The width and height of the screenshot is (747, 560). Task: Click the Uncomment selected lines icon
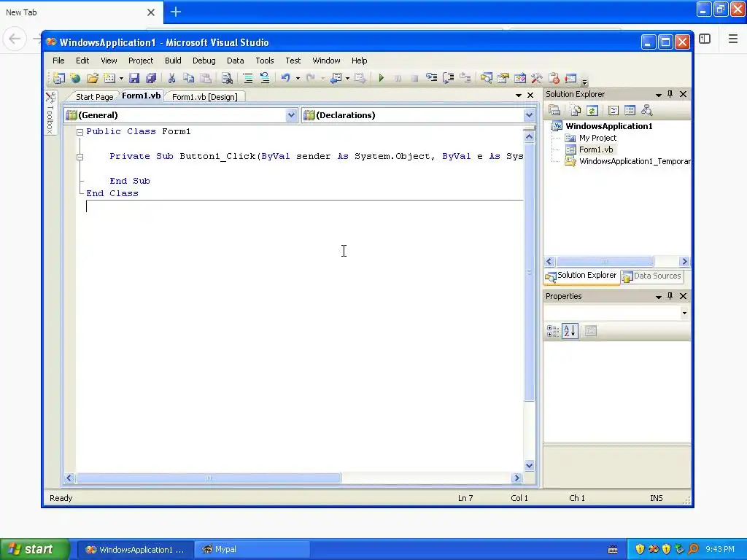265,78
